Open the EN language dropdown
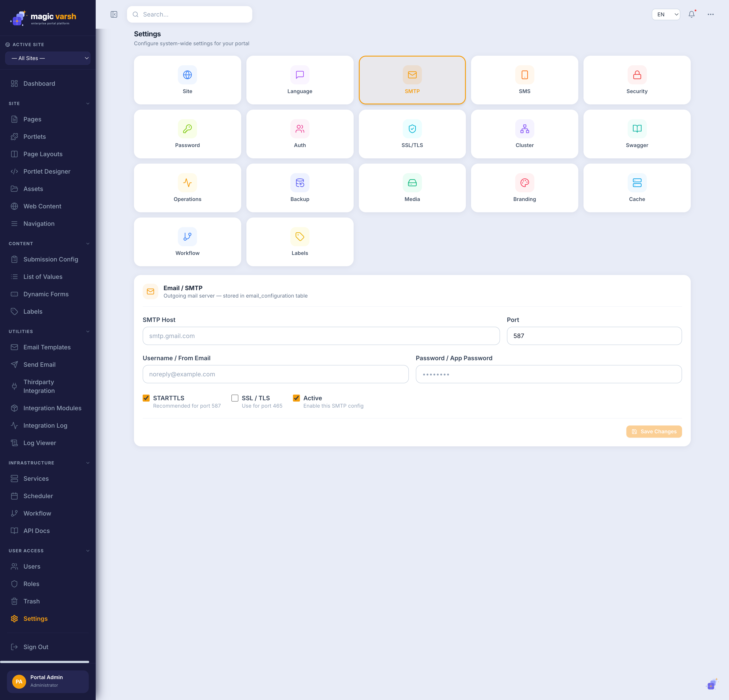This screenshot has height=700, width=729. pyautogui.click(x=666, y=15)
